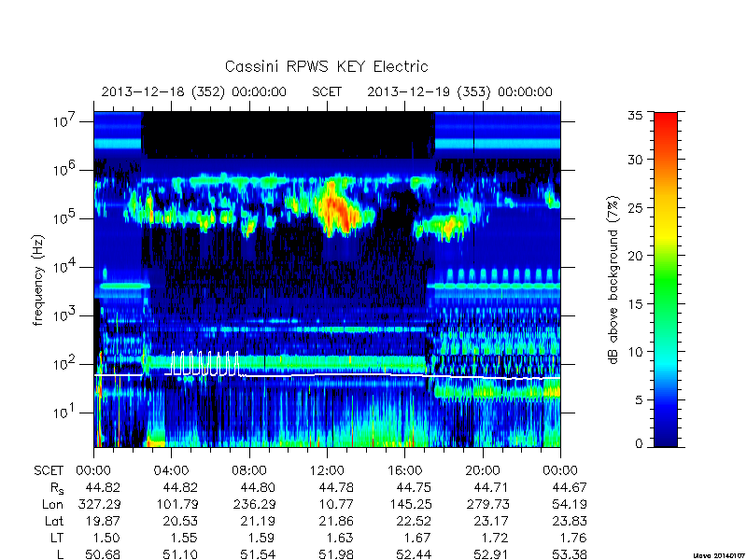Click the 'Rs' row label
Viewport: 747px width, 560px height.
[x=57, y=488]
